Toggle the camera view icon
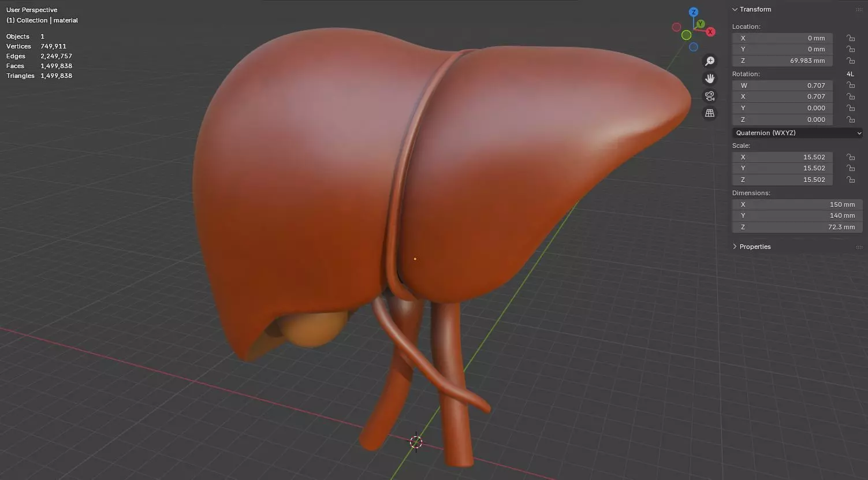The height and width of the screenshot is (480, 868). coord(710,96)
